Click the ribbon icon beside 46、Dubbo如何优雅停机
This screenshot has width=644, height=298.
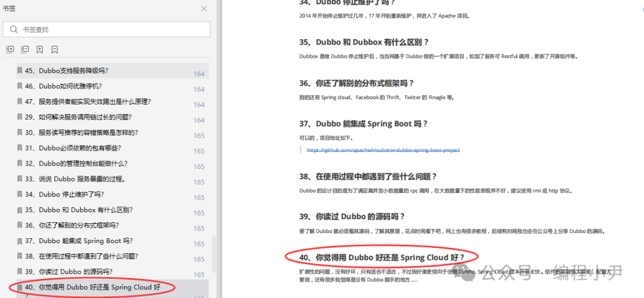pyautogui.click(x=20, y=86)
